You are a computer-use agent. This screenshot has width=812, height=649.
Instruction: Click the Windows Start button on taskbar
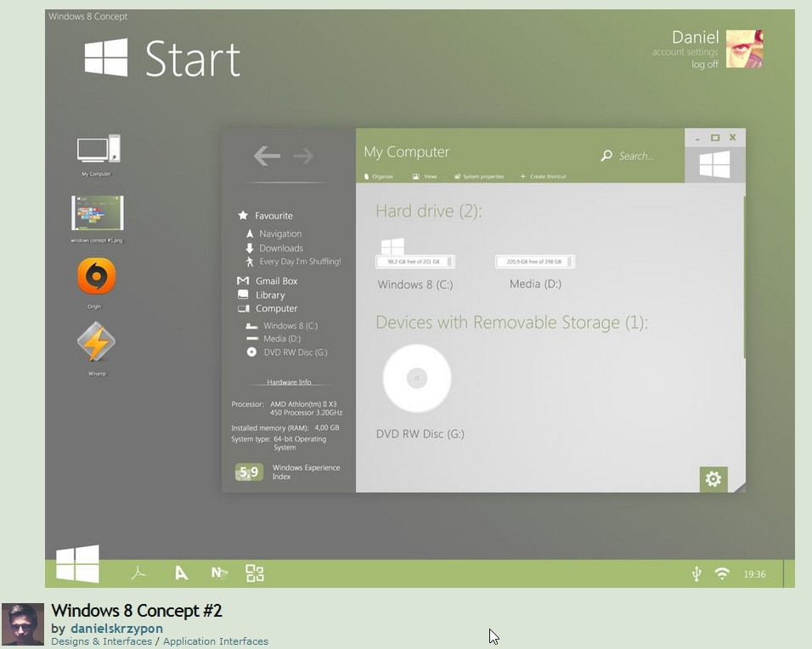click(77, 564)
